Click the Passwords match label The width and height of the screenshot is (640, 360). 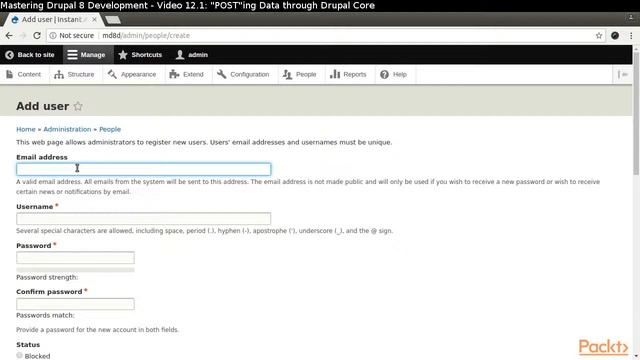pyautogui.click(x=45, y=315)
